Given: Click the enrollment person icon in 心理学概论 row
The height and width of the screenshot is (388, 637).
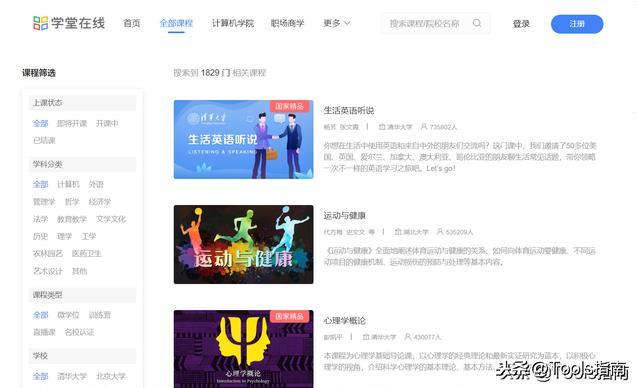Looking at the screenshot, I should coord(408,337).
